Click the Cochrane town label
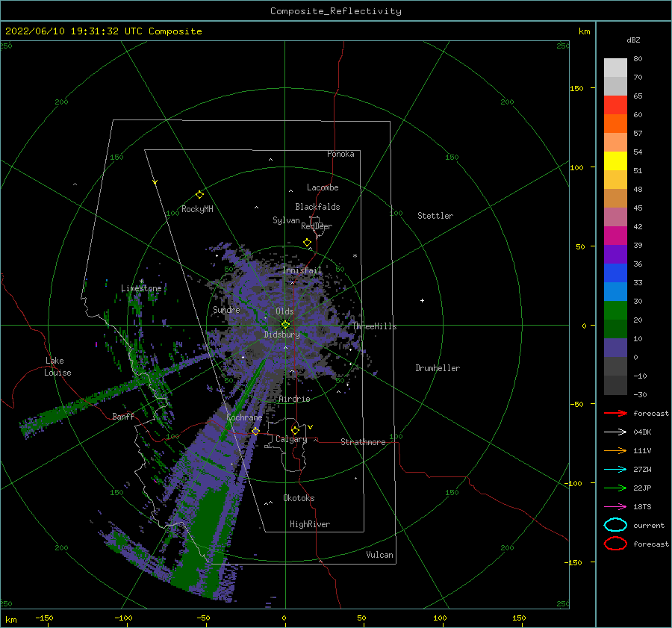 244,417
